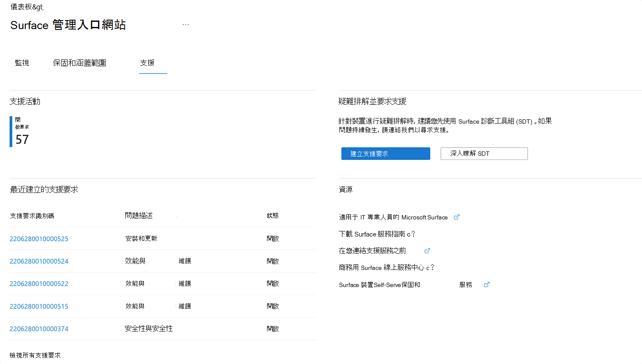Click the 狀態 column header
Viewport: 642px width, 364px height.
point(273,216)
